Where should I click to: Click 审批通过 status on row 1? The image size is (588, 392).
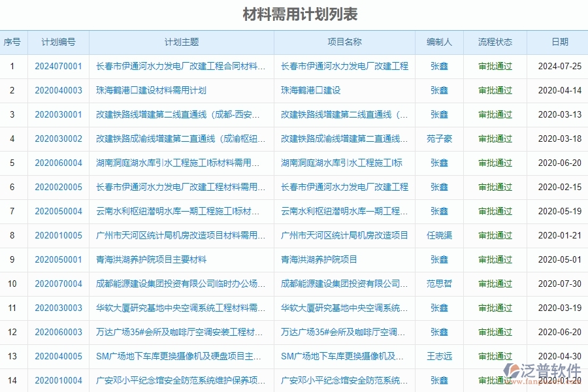(495, 66)
